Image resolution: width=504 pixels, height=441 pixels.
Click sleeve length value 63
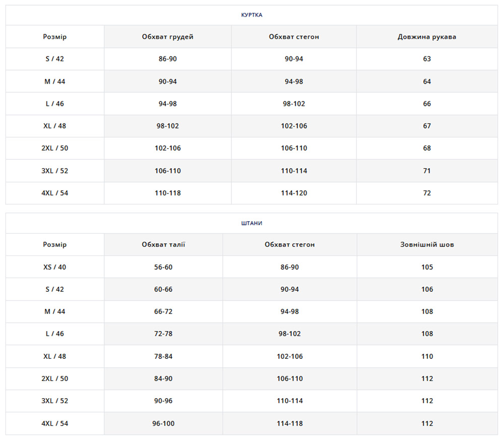(427, 59)
